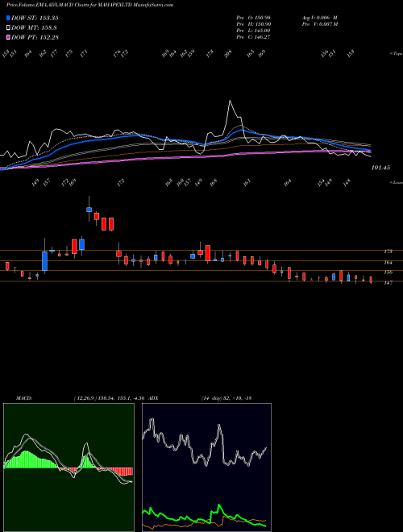The image size is (403, 532).
Task: Click the magenta DOW PT legend swatch
Action: point(9,37)
